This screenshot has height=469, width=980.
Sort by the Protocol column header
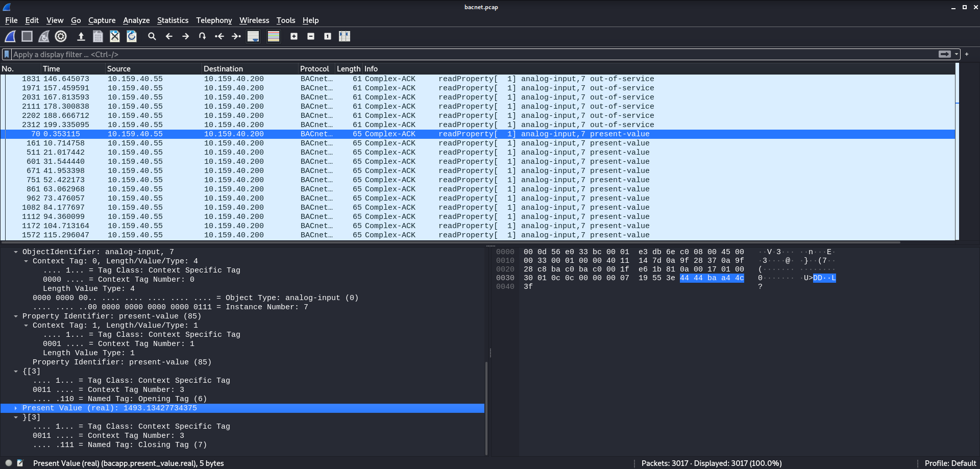(316, 68)
